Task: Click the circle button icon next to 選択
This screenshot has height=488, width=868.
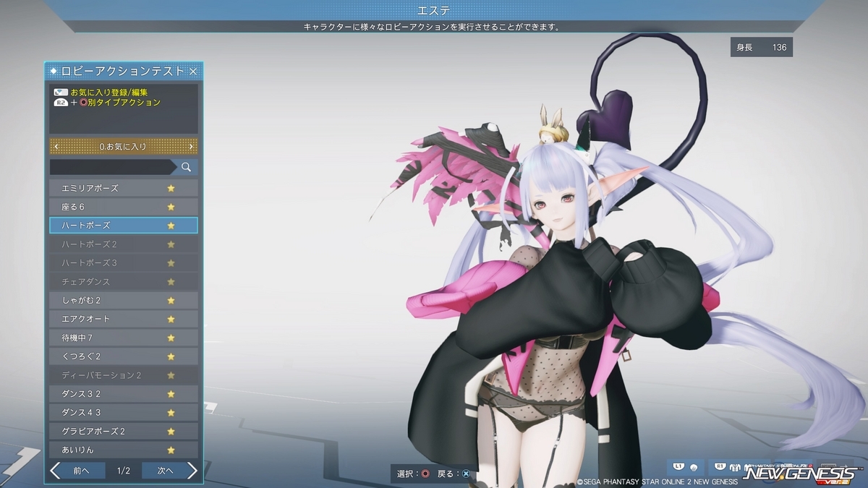Action: click(425, 474)
